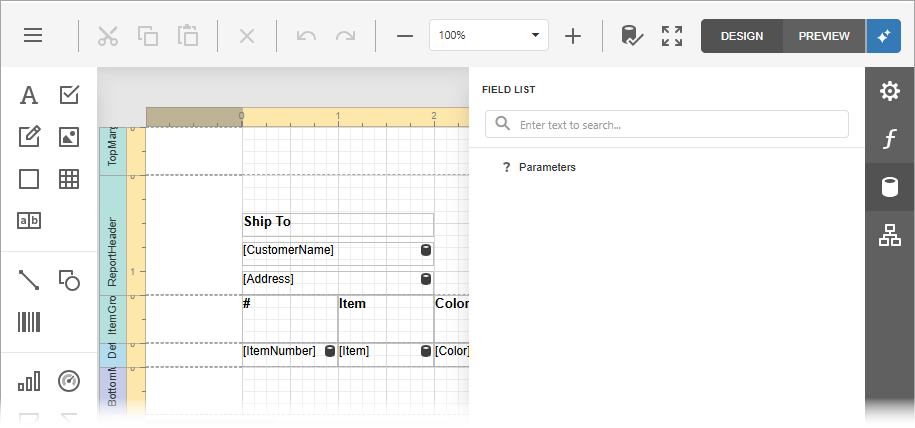Click the Delete X icon
915x428 pixels.
pos(247,36)
